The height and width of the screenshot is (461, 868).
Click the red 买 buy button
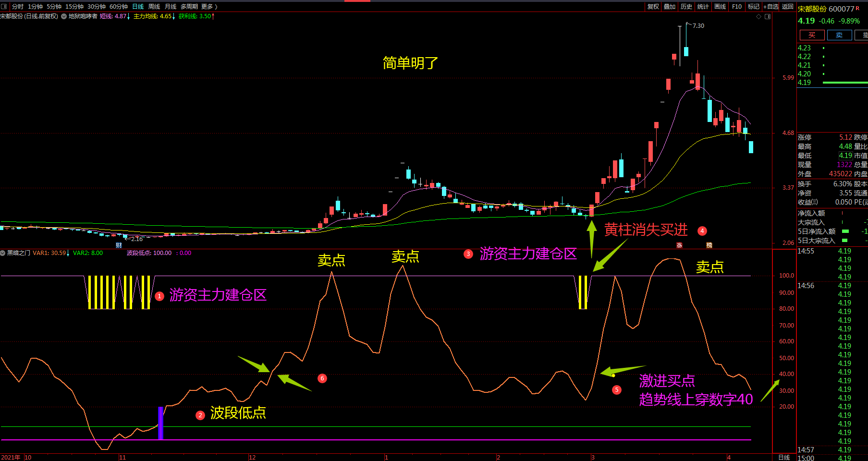(x=812, y=35)
